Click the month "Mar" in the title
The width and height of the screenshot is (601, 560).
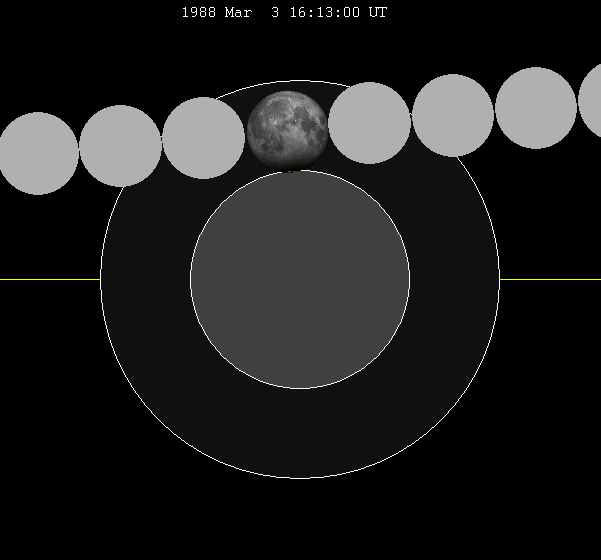point(240,13)
